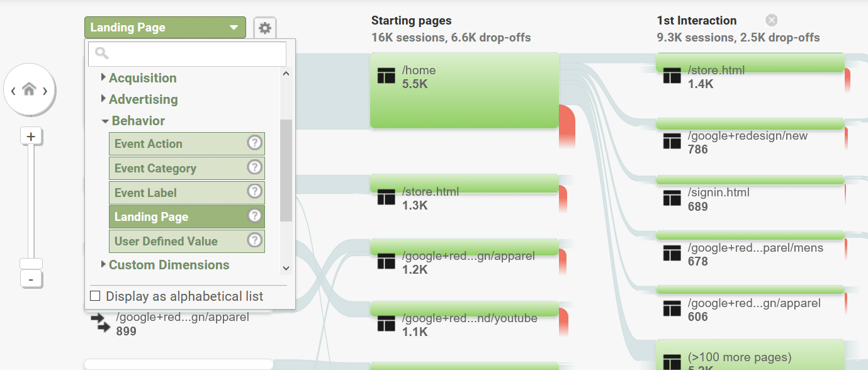Click page icon of /signin.html node

(x=672, y=199)
